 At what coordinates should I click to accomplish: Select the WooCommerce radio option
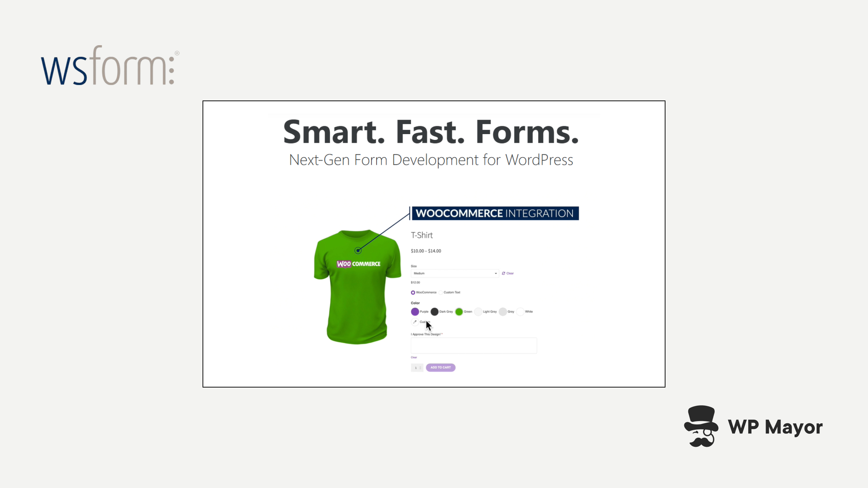coord(413,292)
